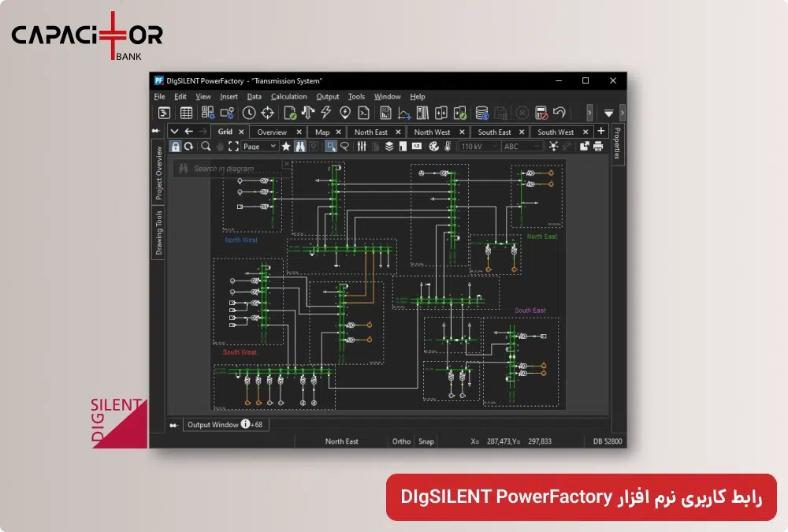Open the main toolbar options triangle
This screenshot has width=788, height=532.
(x=608, y=113)
